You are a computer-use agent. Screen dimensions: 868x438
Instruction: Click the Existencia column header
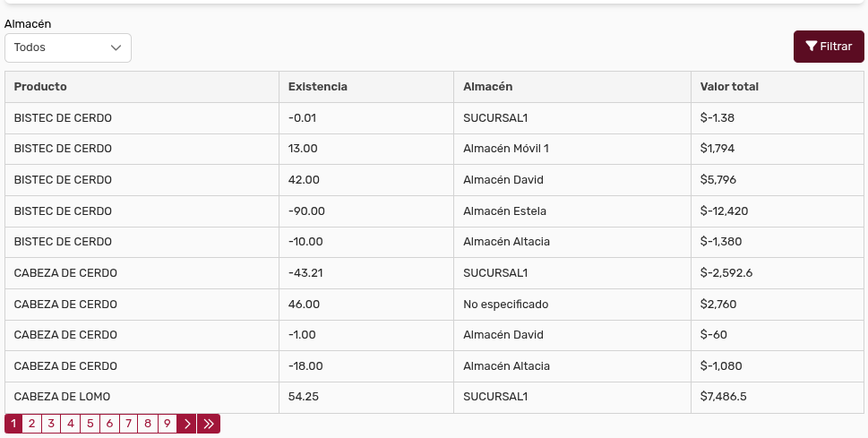pos(317,87)
